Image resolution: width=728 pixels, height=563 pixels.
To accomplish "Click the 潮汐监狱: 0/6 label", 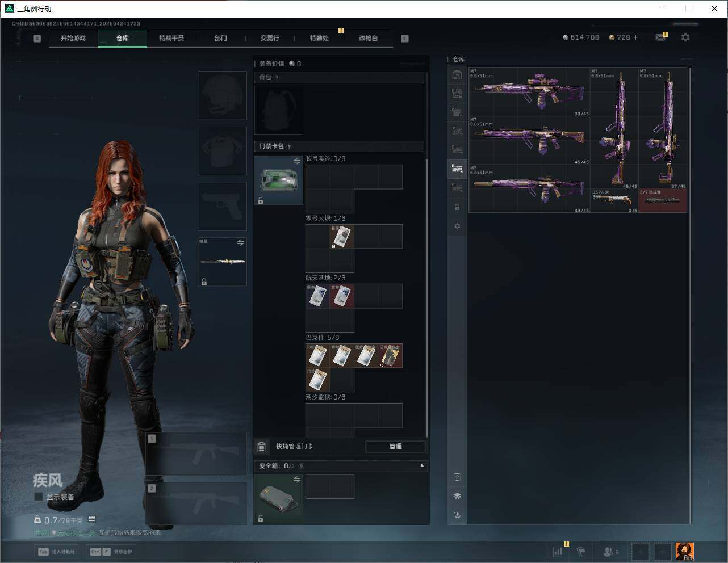I will [x=325, y=397].
